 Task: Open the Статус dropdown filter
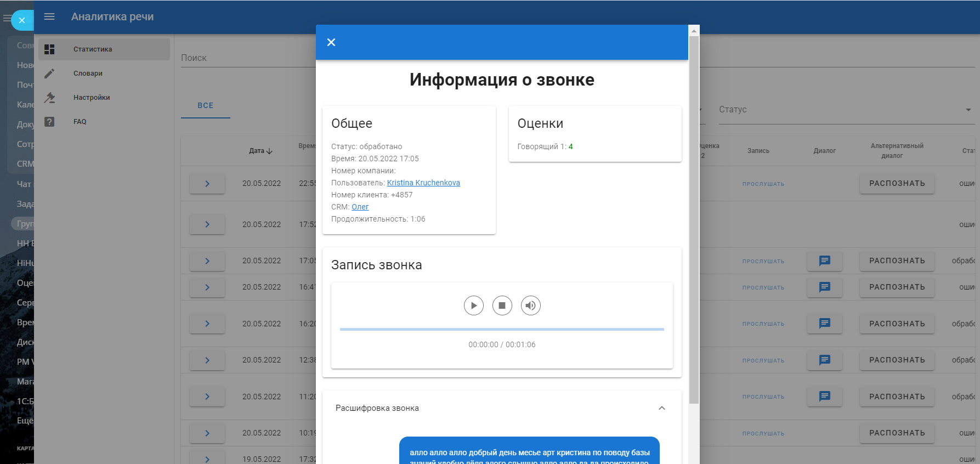click(845, 110)
